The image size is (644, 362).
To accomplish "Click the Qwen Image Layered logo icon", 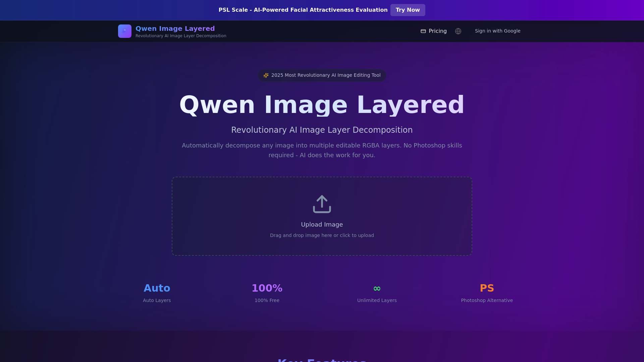I will click(x=124, y=31).
